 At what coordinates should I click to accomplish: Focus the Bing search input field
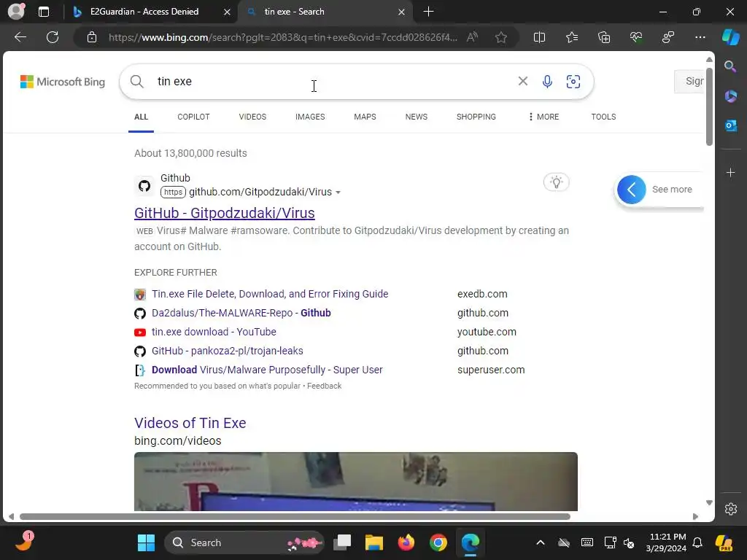pyautogui.click(x=333, y=82)
